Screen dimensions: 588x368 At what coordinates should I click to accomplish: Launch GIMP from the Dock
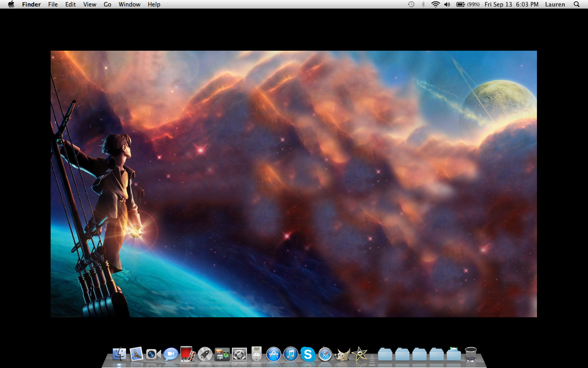tap(342, 354)
